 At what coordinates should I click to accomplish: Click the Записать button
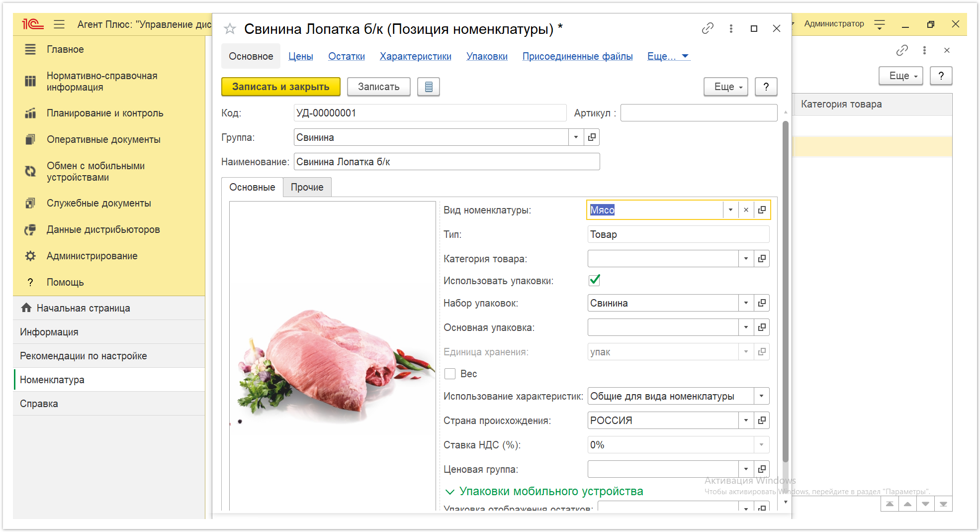point(378,87)
